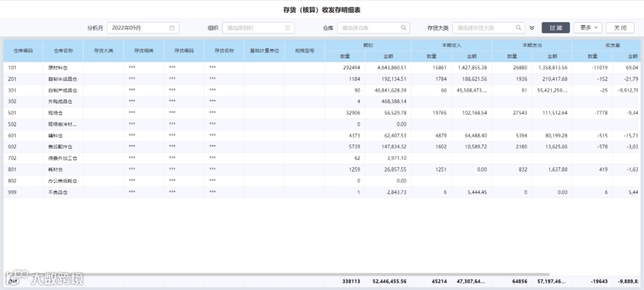
Task: Click the 规格型号 column header
Action: pyautogui.click(x=305, y=51)
